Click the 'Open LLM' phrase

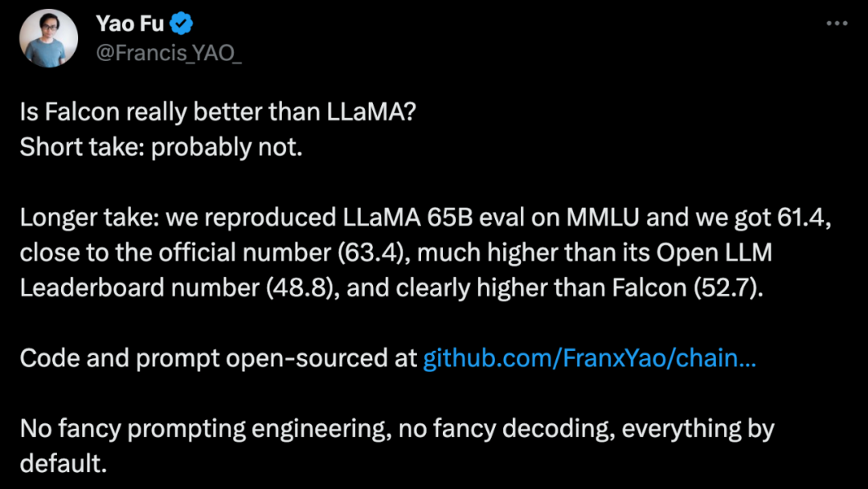(x=714, y=254)
